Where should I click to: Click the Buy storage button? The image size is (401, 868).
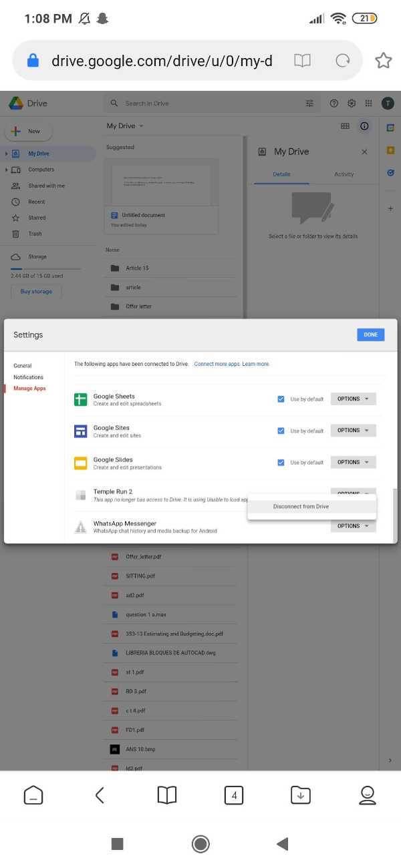[x=36, y=292]
